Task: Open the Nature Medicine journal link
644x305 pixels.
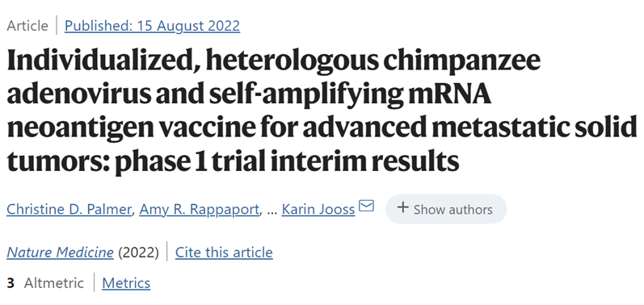Action: (x=60, y=252)
